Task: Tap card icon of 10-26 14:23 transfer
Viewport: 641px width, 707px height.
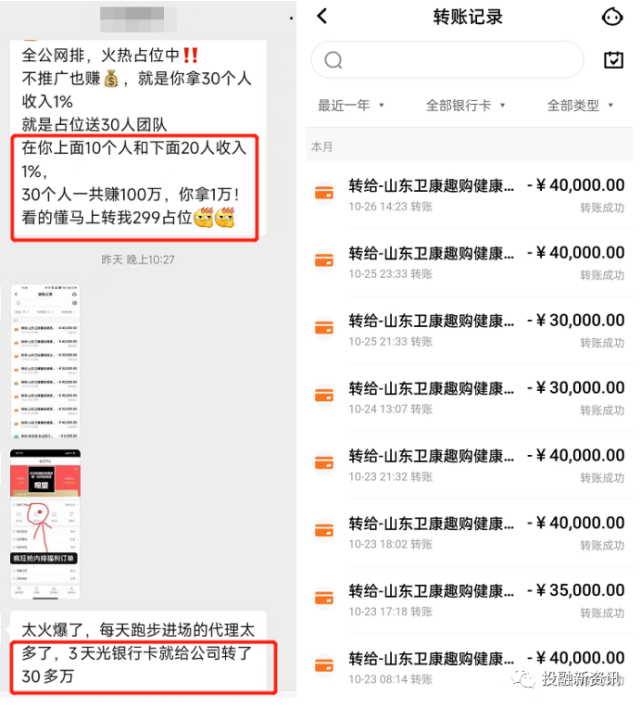Action: pyautogui.click(x=324, y=193)
